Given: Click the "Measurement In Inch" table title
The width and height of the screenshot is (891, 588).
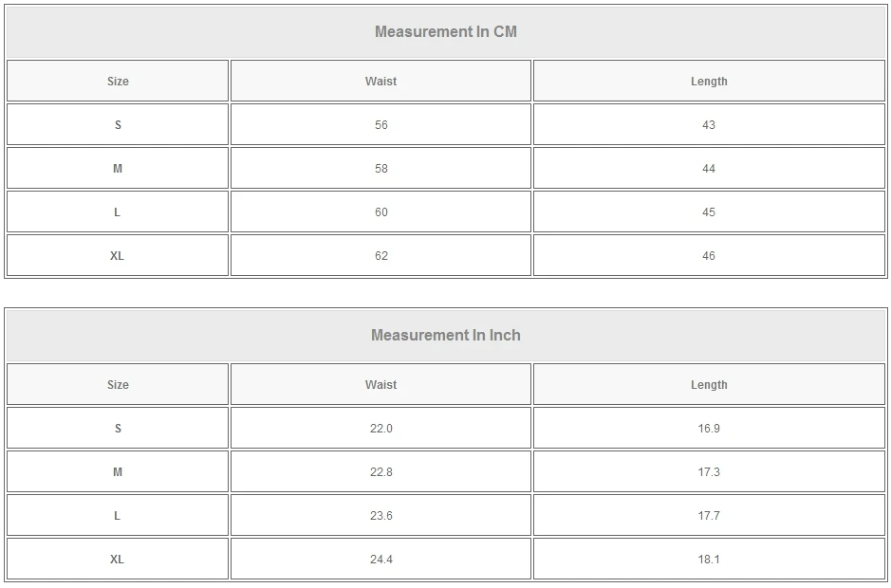Looking at the screenshot, I should point(446,335).
